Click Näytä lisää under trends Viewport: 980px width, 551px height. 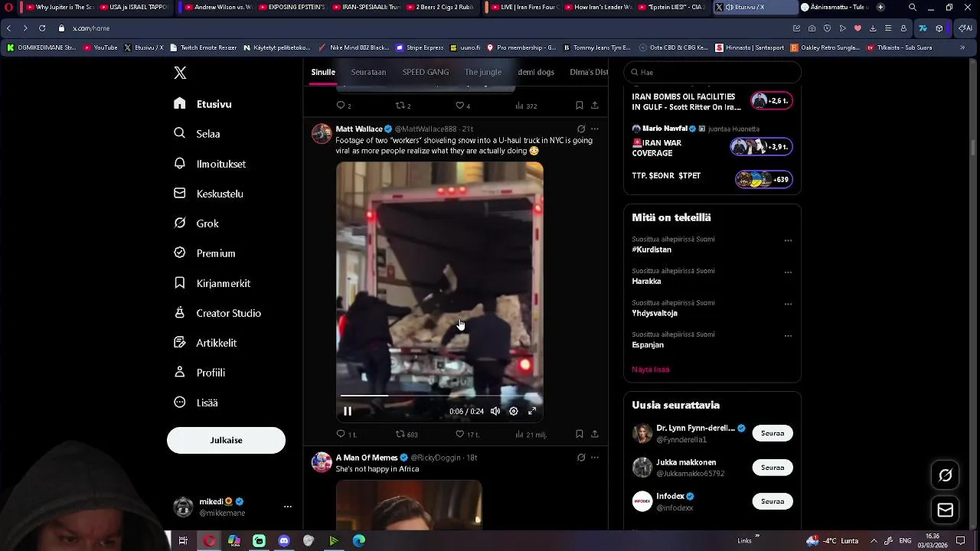click(x=651, y=370)
